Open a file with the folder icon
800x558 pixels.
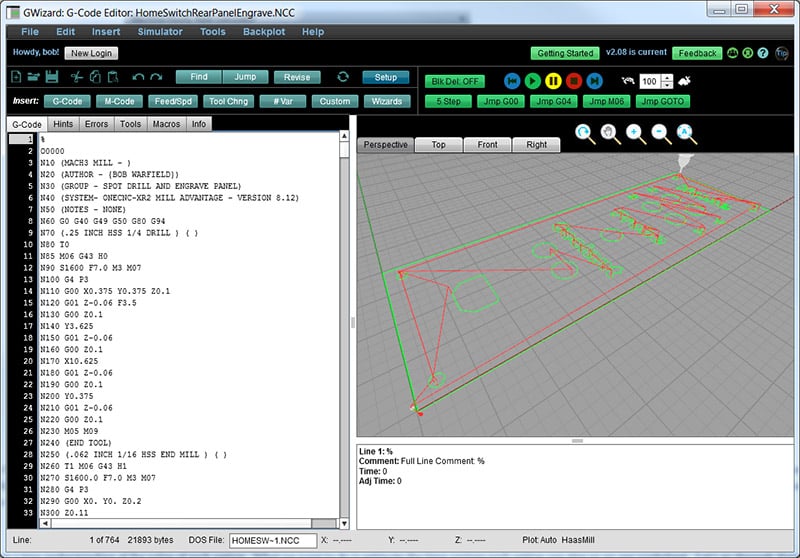(x=33, y=77)
